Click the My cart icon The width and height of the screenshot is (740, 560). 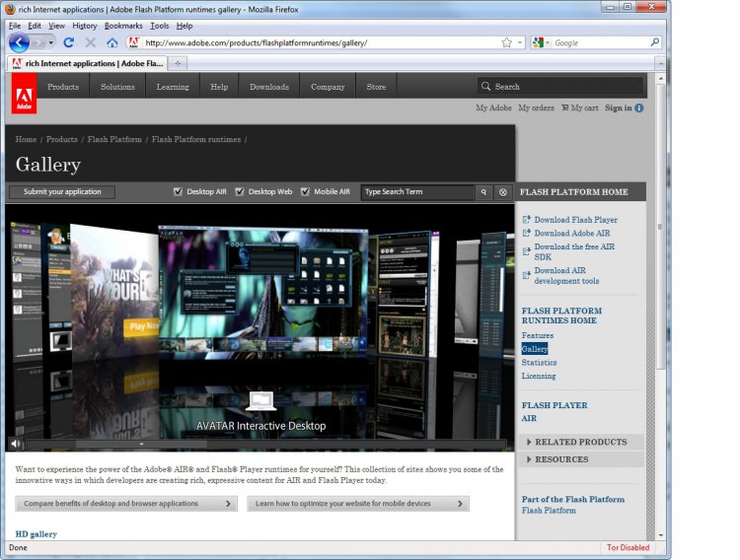pos(565,107)
